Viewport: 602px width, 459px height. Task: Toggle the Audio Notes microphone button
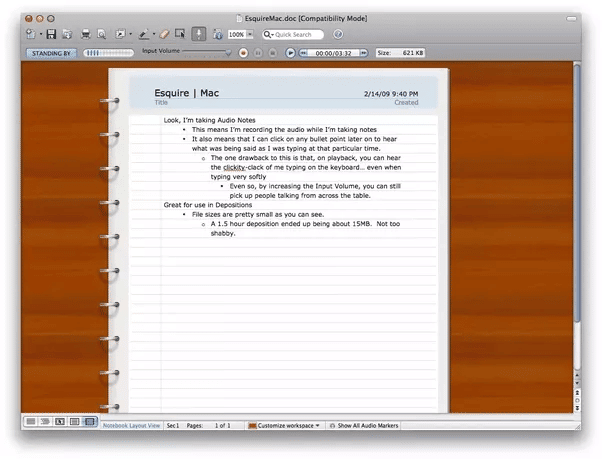(x=198, y=34)
